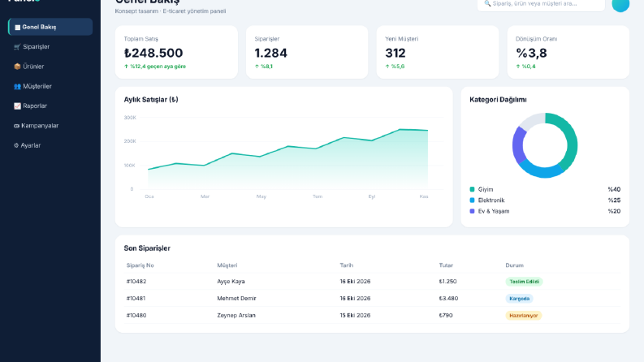Open order #10481
Viewport: 644px width, 362px height.
[136, 299]
